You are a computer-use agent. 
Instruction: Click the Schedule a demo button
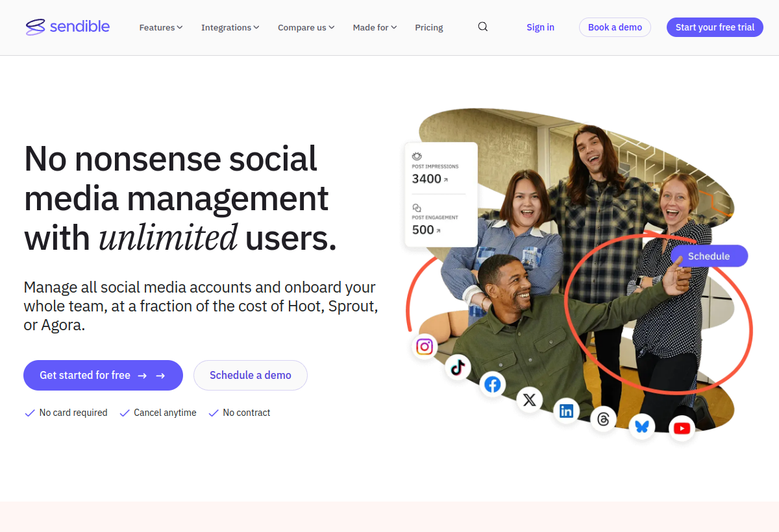(x=251, y=375)
